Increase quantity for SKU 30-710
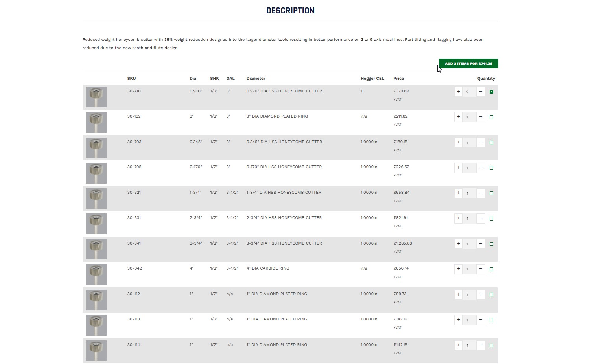The width and height of the screenshot is (597, 364). 458,92
